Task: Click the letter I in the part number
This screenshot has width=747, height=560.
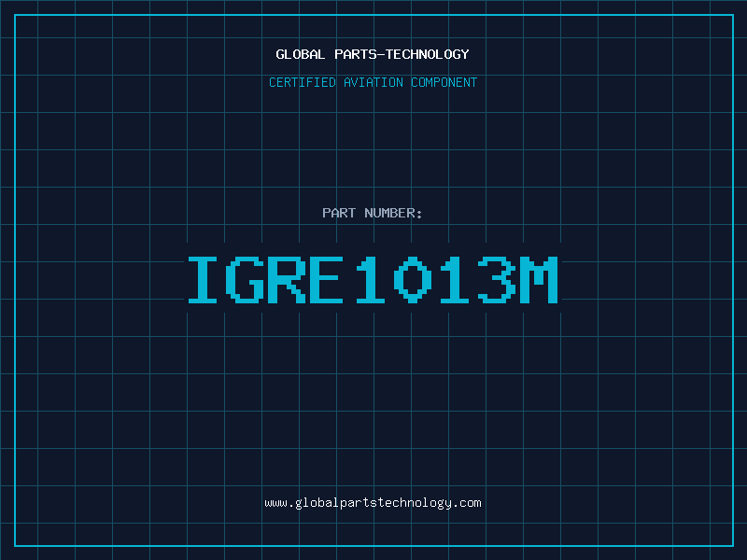Action: coord(203,279)
